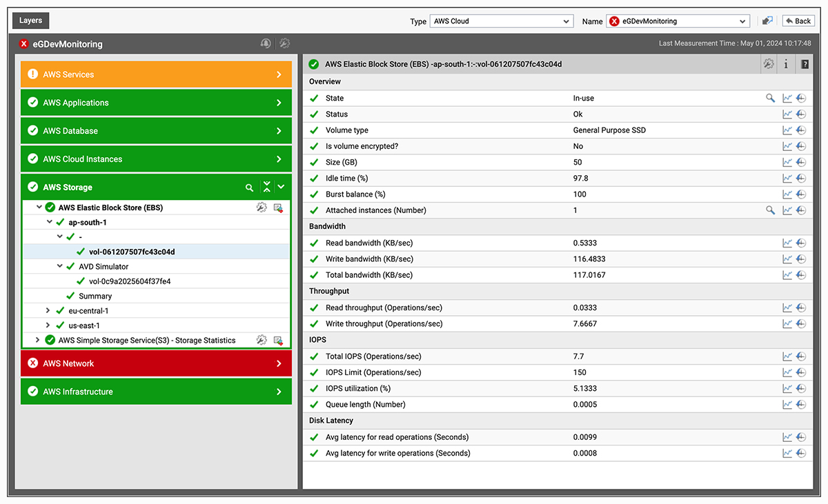Screen dimensions: 828x504
Task: Select the Summary tree item
Action: coord(95,296)
